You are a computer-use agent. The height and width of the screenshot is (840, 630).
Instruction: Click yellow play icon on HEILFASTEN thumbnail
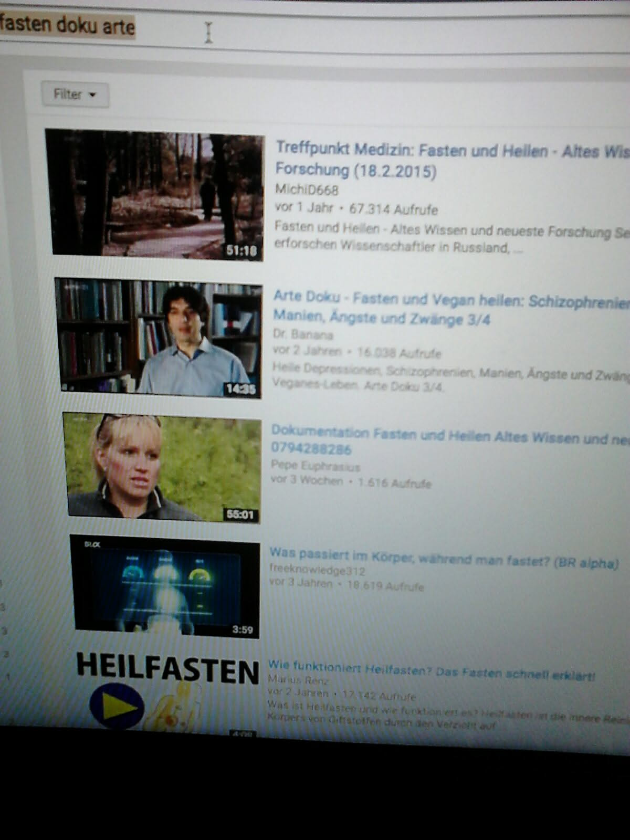(x=117, y=706)
